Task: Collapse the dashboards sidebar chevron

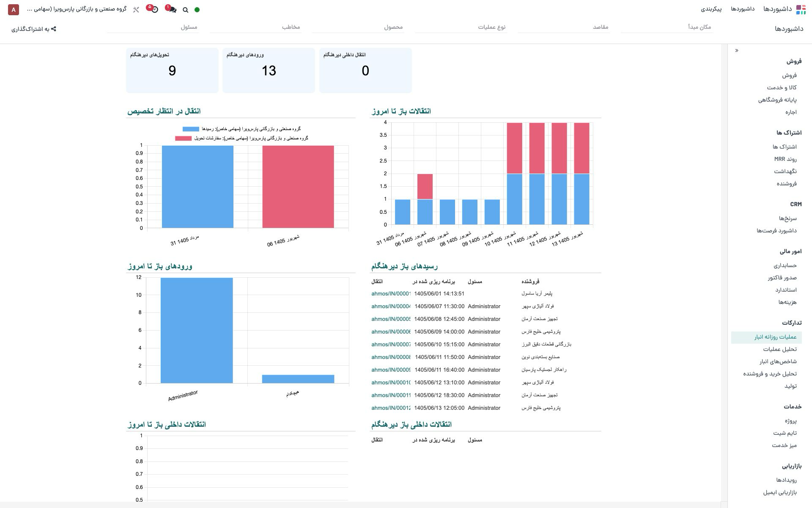Action: tap(737, 50)
